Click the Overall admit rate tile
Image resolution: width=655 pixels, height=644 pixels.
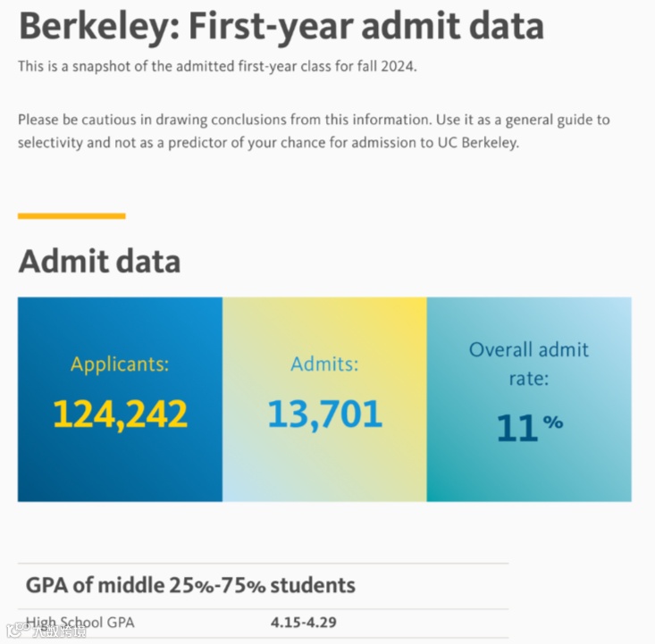tap(529, 464)
